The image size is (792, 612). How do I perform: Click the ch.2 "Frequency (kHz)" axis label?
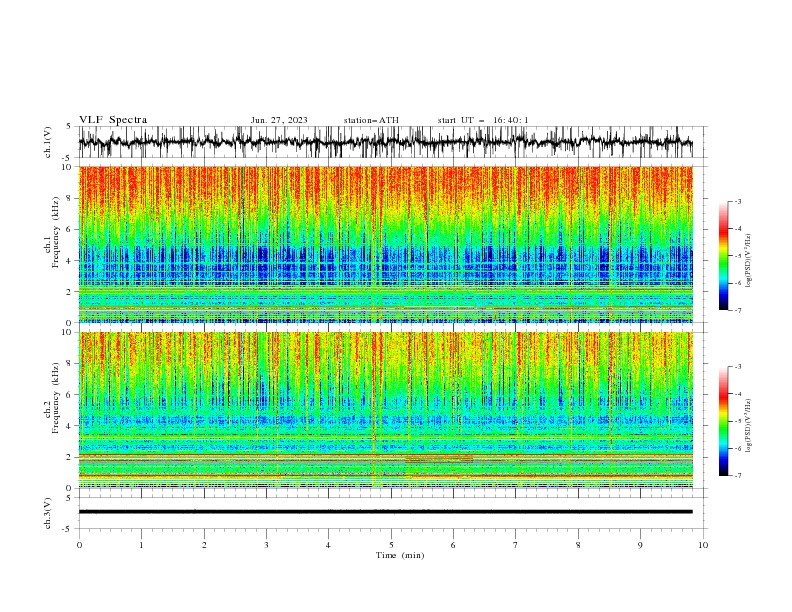pyautogui.click(x=57, y=398)
